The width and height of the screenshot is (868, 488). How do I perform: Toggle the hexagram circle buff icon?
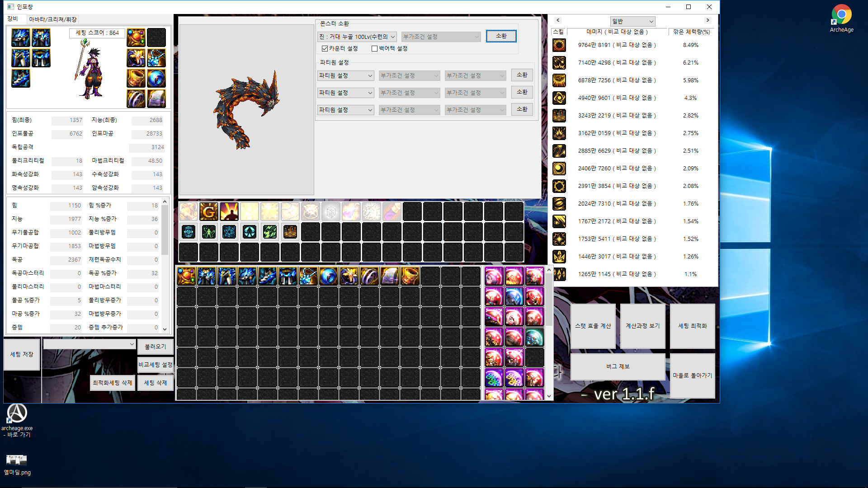coord(229,232)
